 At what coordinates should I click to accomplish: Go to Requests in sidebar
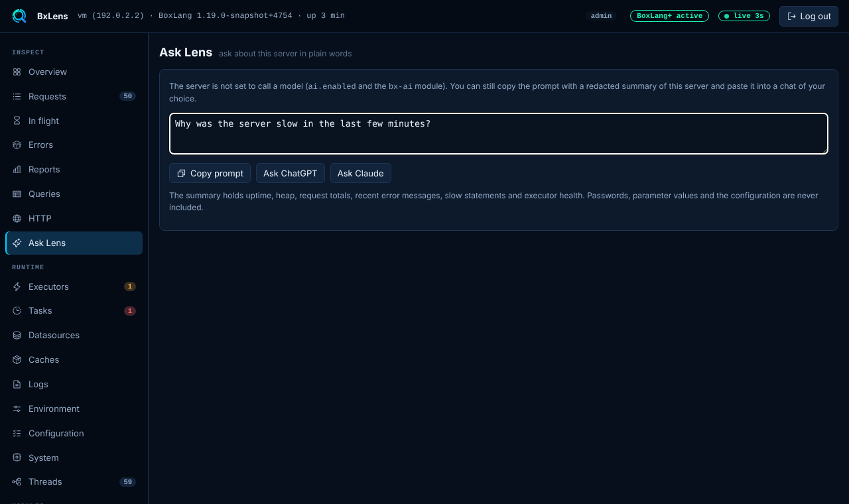click(x=74, y=96)
